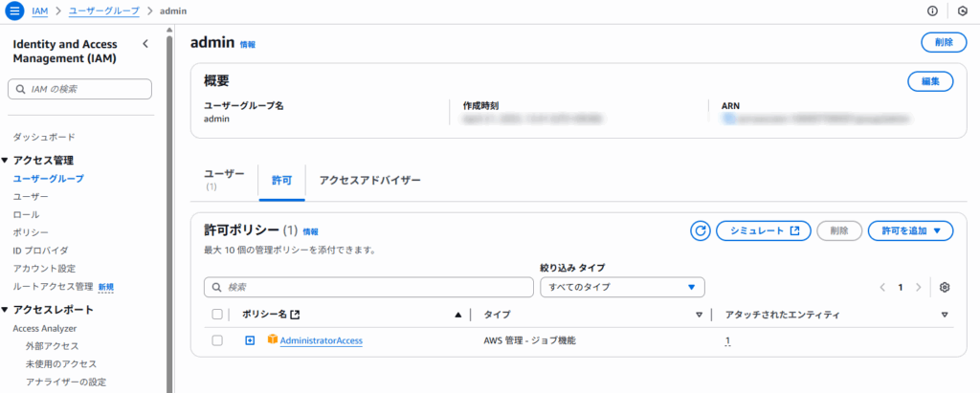
Task: Open ルートアクセス管理 in the sidebar
Action: click(x=54, y=287)
